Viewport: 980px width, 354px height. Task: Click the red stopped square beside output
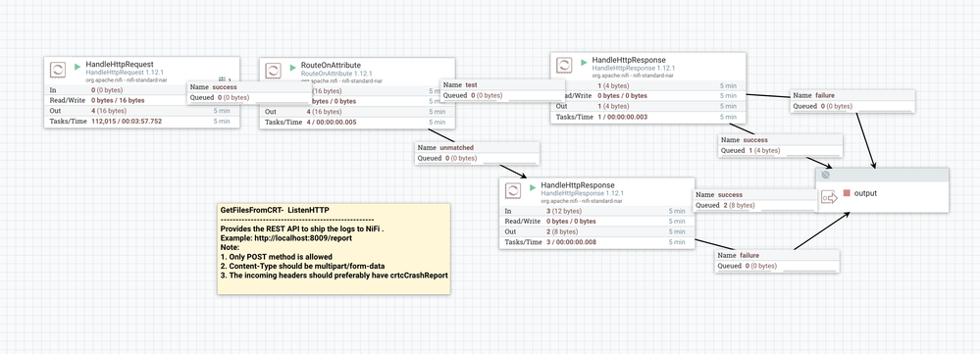[847, 193]
